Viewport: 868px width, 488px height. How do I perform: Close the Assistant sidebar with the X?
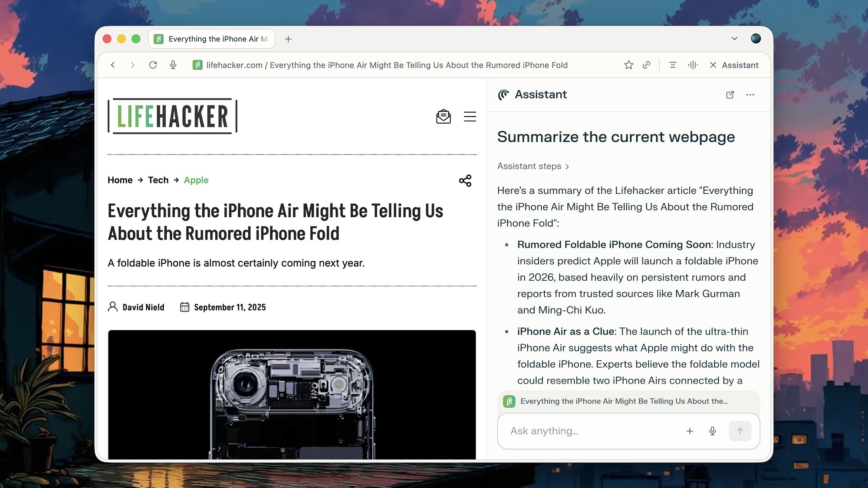tap(713, 65)
